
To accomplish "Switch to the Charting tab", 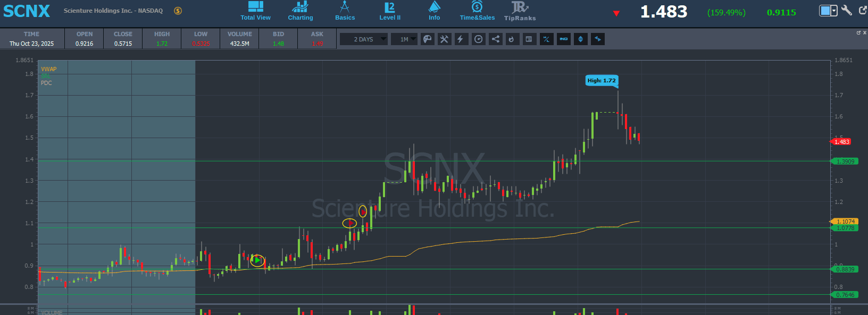I will [301, 11].
